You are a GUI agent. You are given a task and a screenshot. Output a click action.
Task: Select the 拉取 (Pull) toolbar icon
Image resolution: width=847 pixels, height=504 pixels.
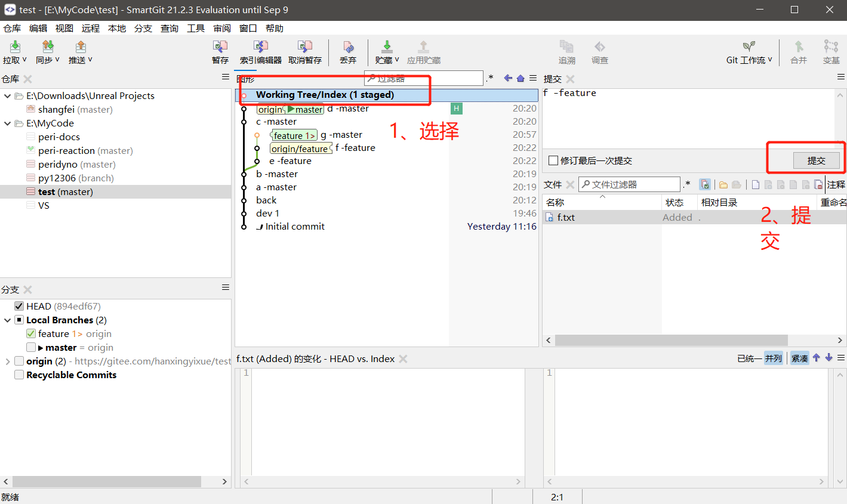(x=12, y=52)
